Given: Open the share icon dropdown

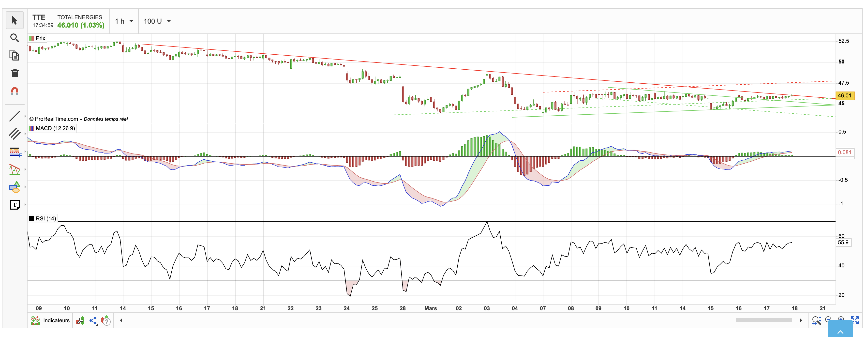Looking at the screenshot, I should (93, 321).
